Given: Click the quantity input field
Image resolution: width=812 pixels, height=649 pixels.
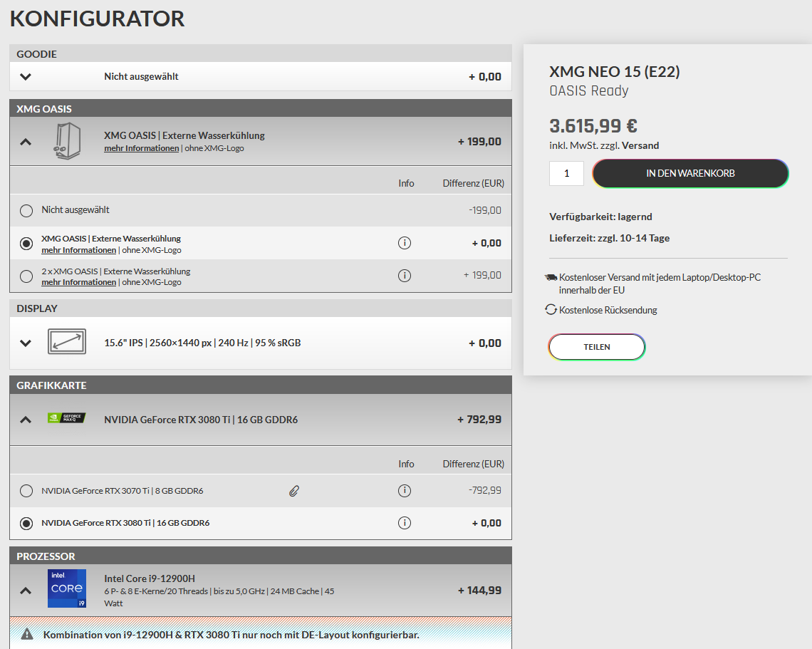Looking at the screenshot, I should pyautogui.click(x=566, y=174).
